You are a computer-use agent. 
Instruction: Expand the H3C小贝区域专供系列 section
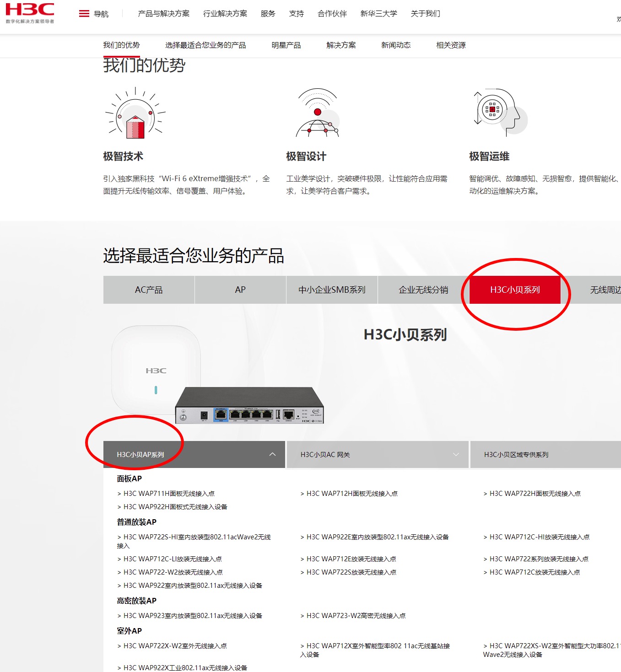coord(545,454)
